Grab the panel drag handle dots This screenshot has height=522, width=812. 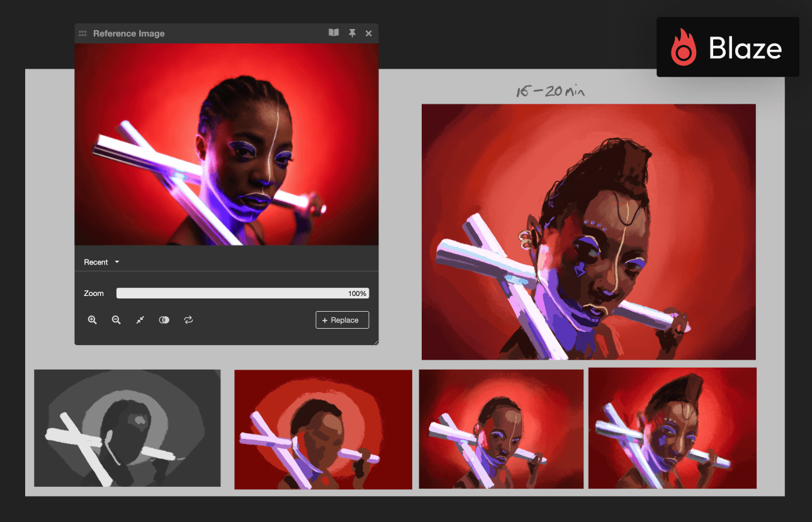[x=82, y=33]
